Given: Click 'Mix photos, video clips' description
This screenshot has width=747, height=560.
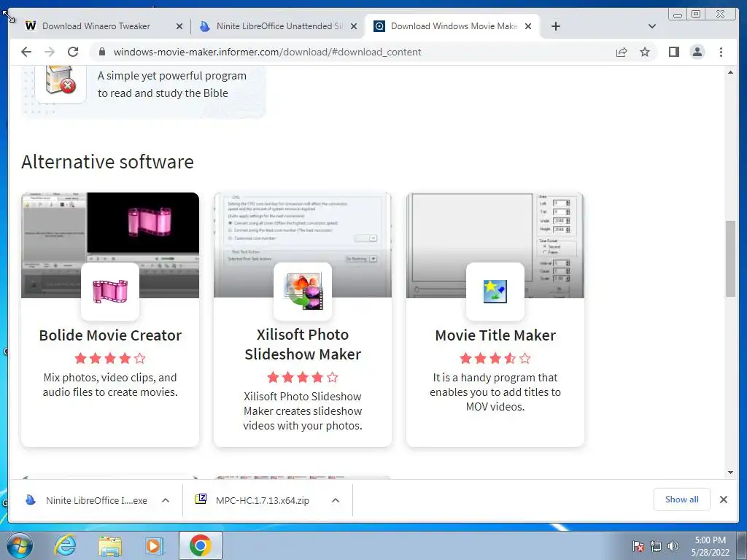Looking at the screenshot, I should pyautogui.click(x=110, y=385).
